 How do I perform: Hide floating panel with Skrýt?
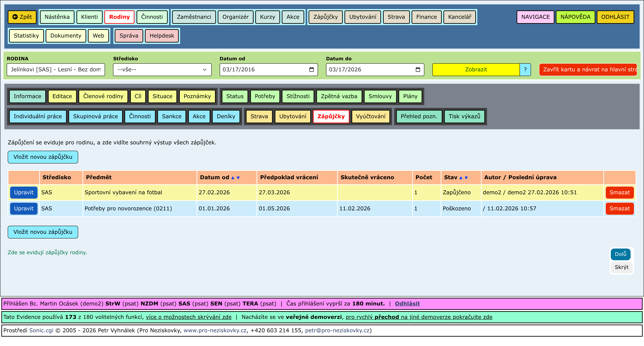point(621,267)
